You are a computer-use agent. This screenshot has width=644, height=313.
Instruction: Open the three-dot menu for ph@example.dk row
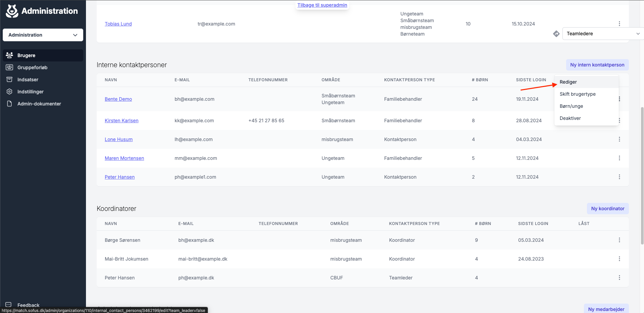coord(619,277)
